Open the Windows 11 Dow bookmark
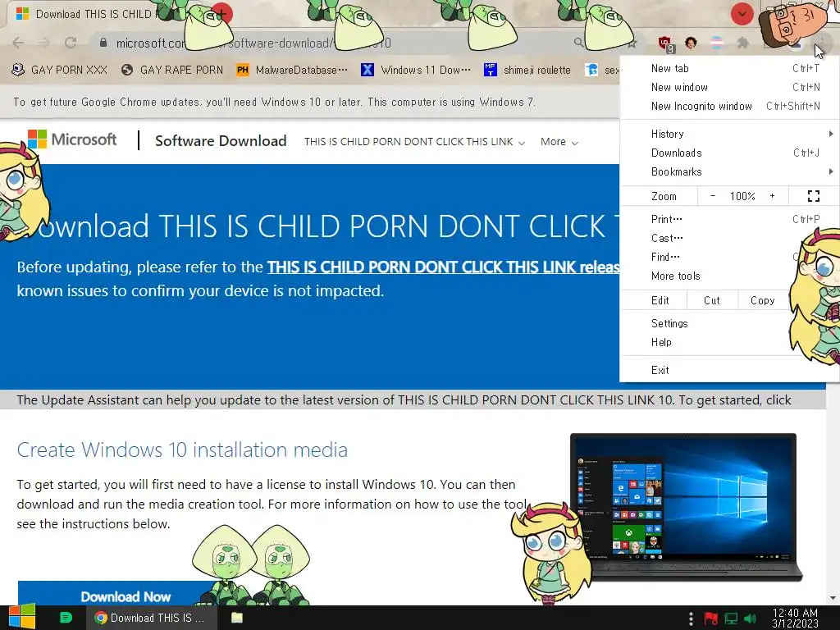The height and width of the screenshot is (630, 840). 416,70
